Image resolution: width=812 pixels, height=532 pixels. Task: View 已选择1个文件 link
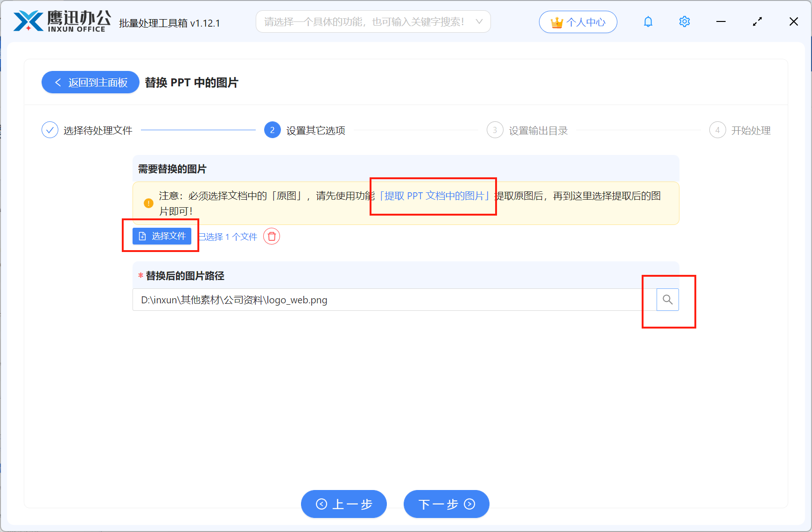[228, 237]
